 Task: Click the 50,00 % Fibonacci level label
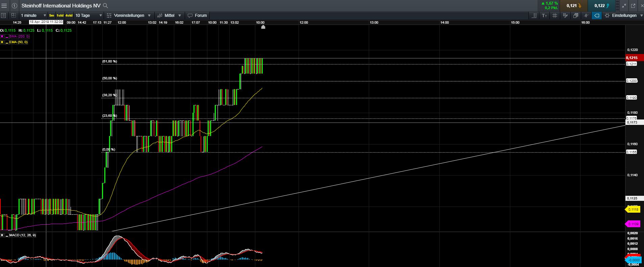(x=109, y=78)
